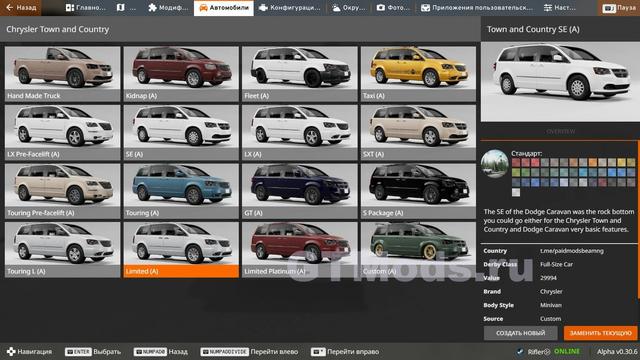This screenshot has width=640, height=360.
Task: Click the Навигация d-pad icon
Action: click(11, 351)
